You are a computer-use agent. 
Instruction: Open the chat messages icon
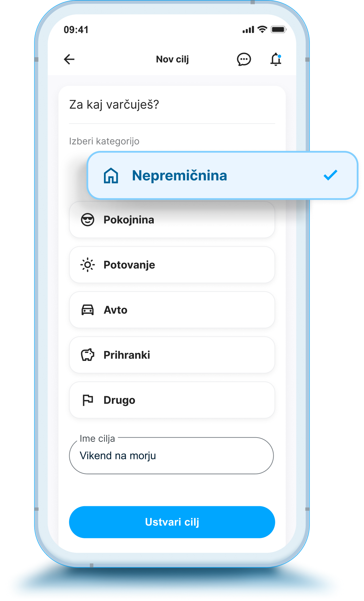pyautogui.click(x=244, y=59)
